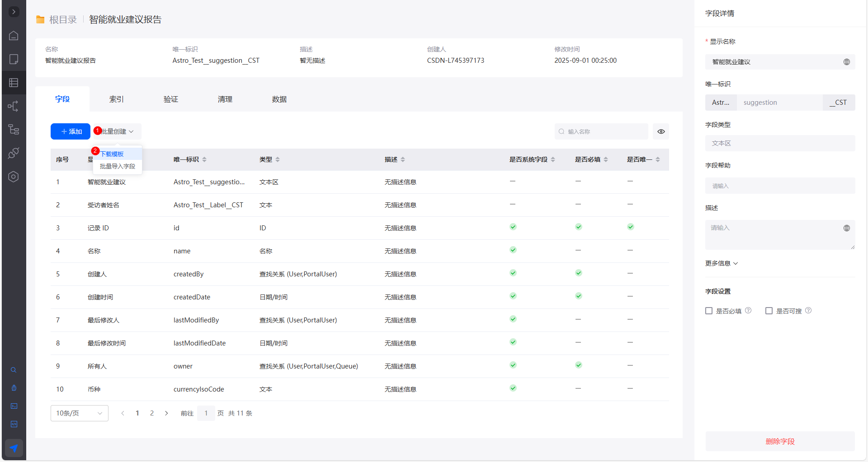
Task: Click globe icon in 描述 textarea
Action: [847, 228]
